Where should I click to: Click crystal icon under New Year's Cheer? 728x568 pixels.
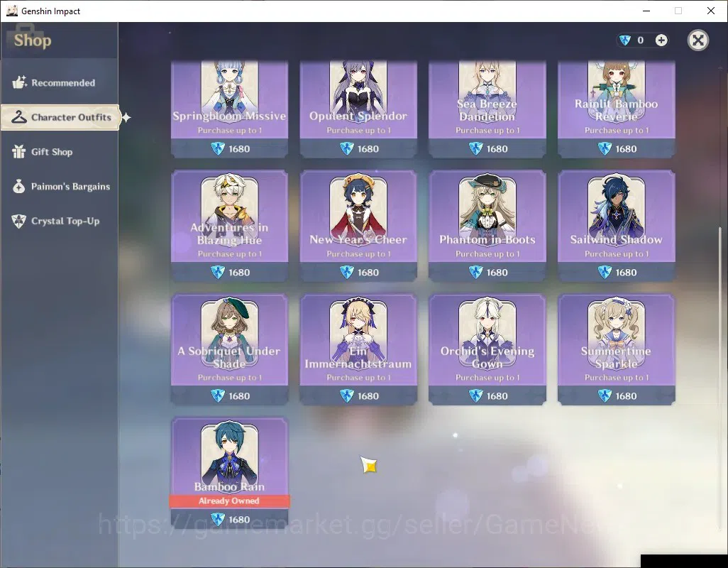(x=347, y=272)
